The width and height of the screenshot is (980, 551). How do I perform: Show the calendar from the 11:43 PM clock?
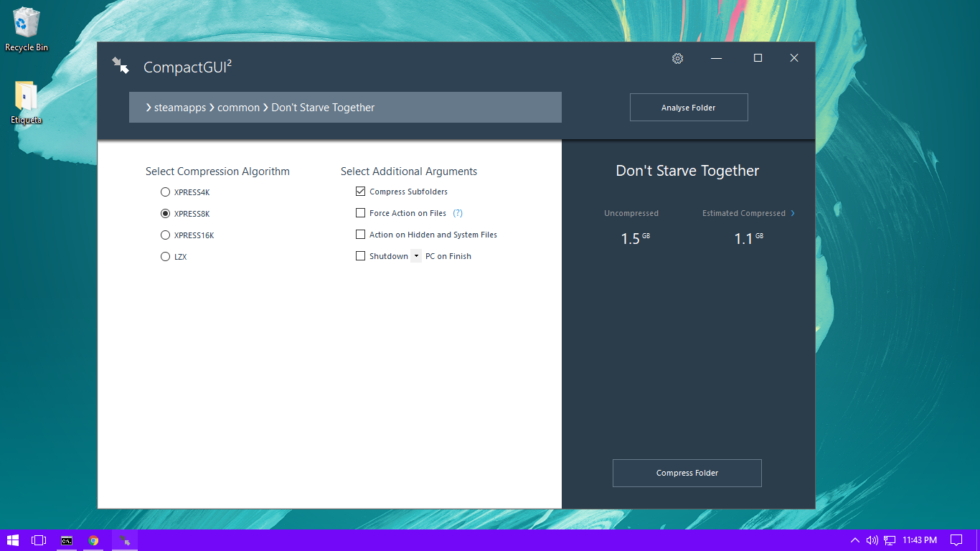click(x=920, y=540)
